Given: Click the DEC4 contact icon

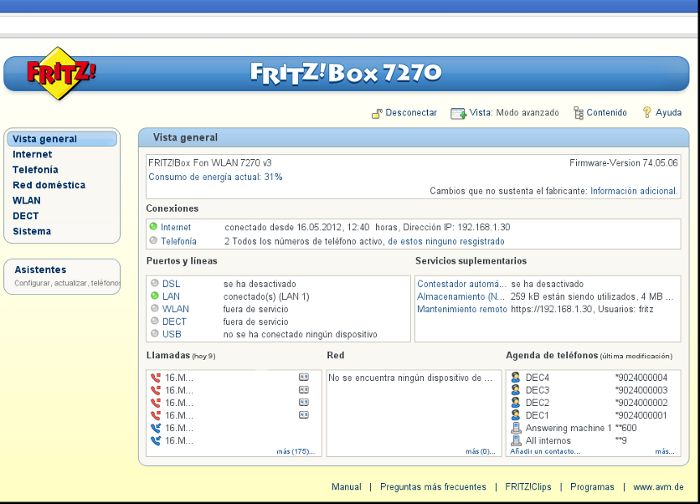Looking at the screenshot, I should tap(515, 377).
